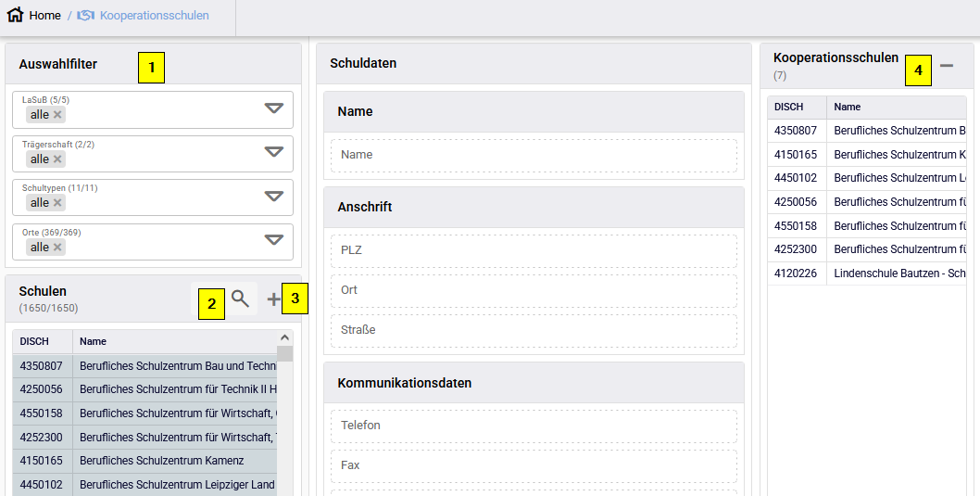Expand the Trägerschaft filter dropdown

coord(273,153)
